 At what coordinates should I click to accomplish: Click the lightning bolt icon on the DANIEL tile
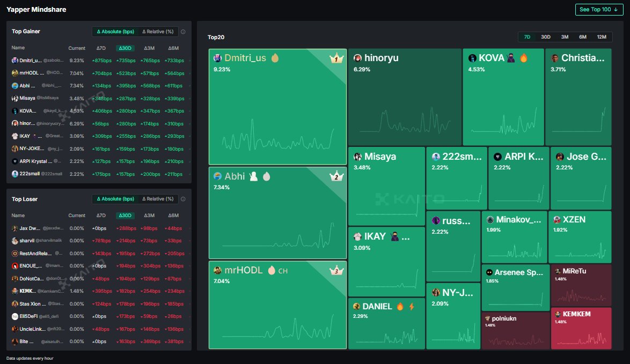(x=412, y=307)
